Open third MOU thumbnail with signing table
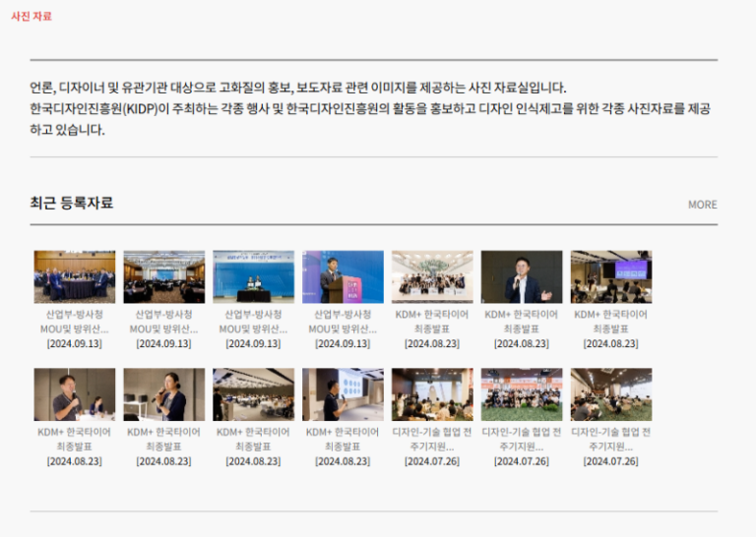Screen dimensions: 756x537 point(253,276)
